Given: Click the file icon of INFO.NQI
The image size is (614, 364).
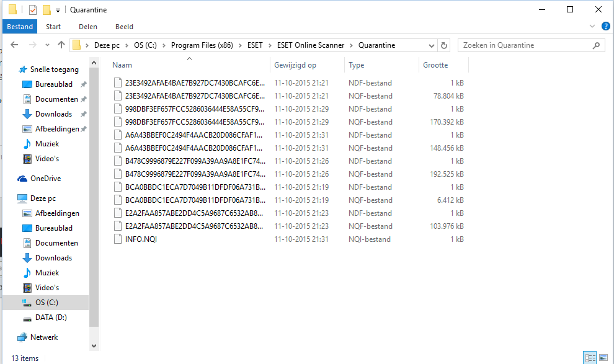Looking at the screenshot, I should tap(117, 239).
